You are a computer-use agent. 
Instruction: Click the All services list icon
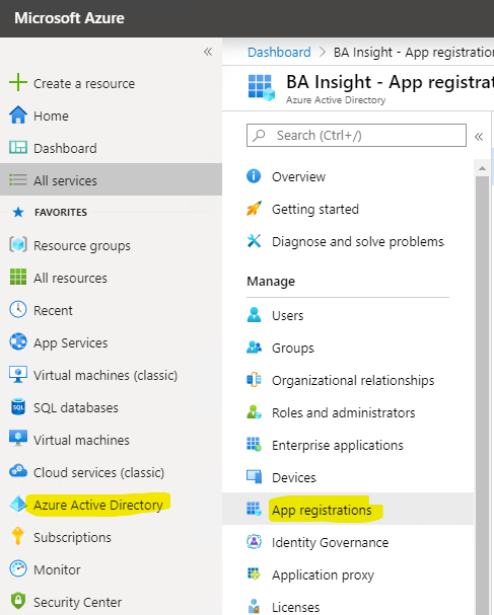pos(18,180)
